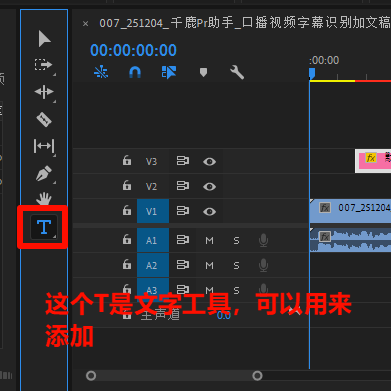Click the :00:00 time ruler label
Image resolution: width=391 pixels, height=391 pixels.
pyautogui.click(x=324, y=60)
